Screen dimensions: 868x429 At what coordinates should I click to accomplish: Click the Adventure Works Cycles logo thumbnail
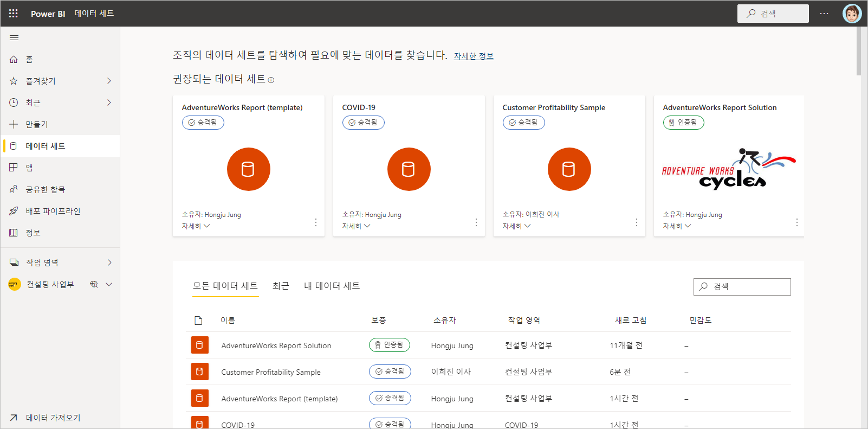pos(729,169)
